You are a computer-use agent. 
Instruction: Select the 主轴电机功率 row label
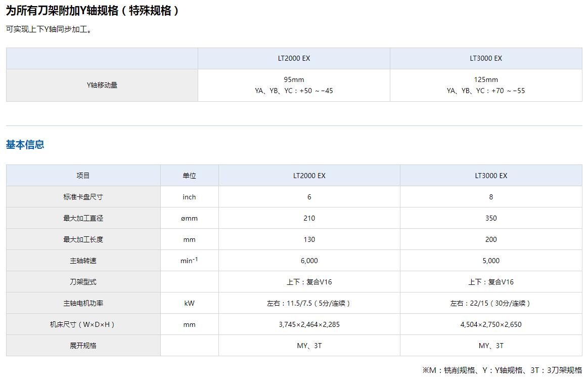(83, 304)
